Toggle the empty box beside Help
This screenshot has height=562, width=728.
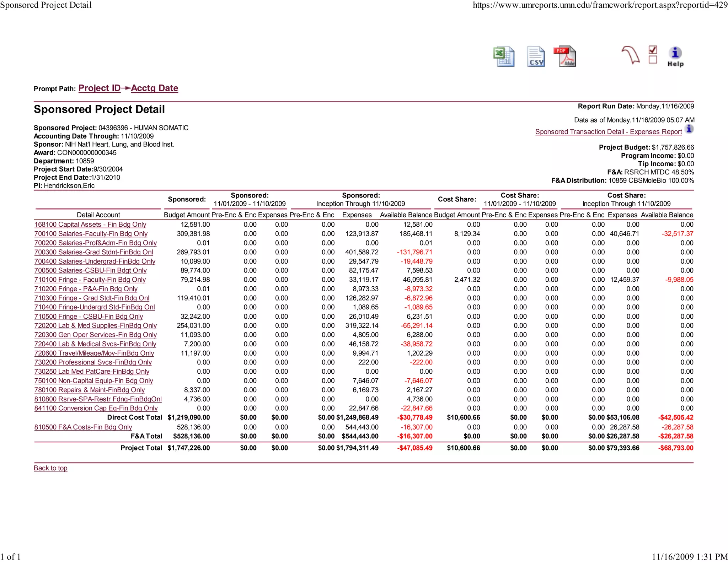[653, 60]
